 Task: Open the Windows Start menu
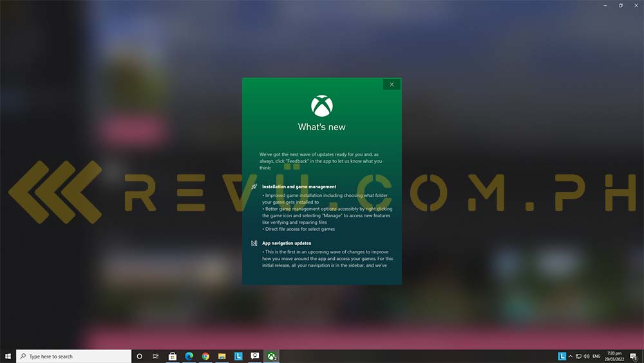[8, 356]
